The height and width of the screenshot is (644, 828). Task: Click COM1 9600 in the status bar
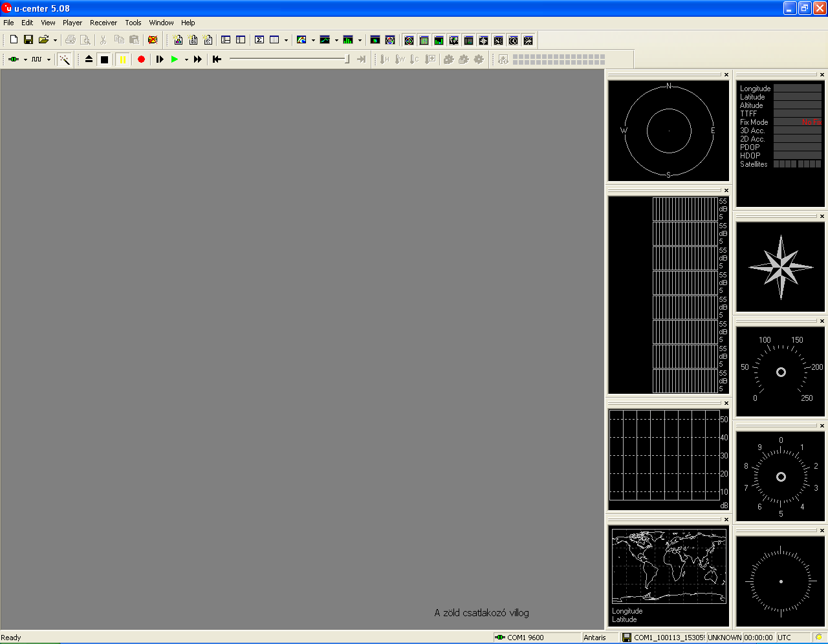click(x=525, y=638)
